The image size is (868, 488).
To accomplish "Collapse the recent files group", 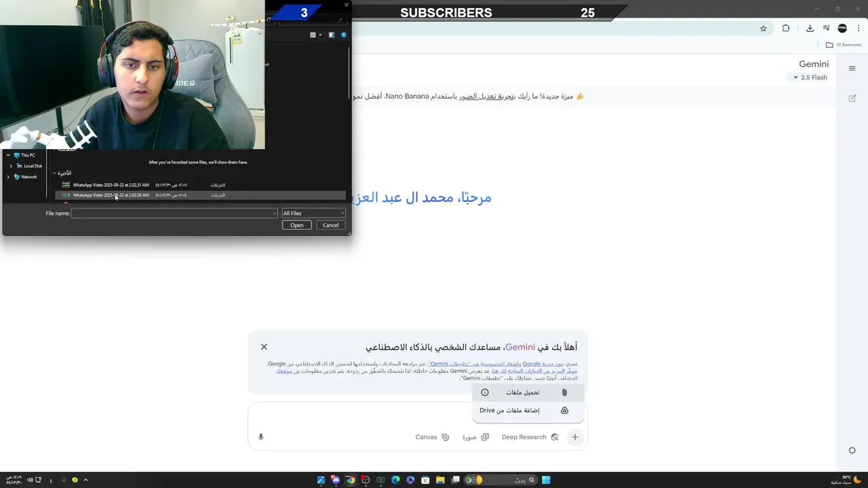I will [x=54, y=174].
